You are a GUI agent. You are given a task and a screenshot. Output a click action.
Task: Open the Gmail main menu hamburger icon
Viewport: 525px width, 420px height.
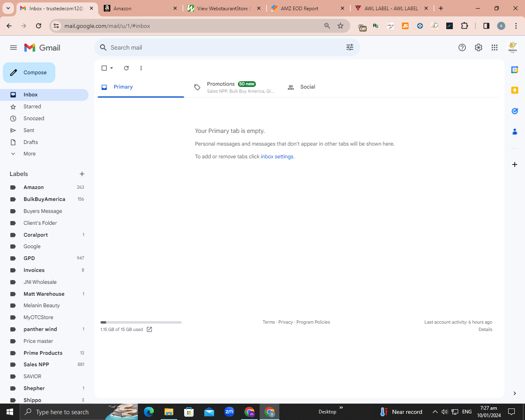(x=14, y=48)
